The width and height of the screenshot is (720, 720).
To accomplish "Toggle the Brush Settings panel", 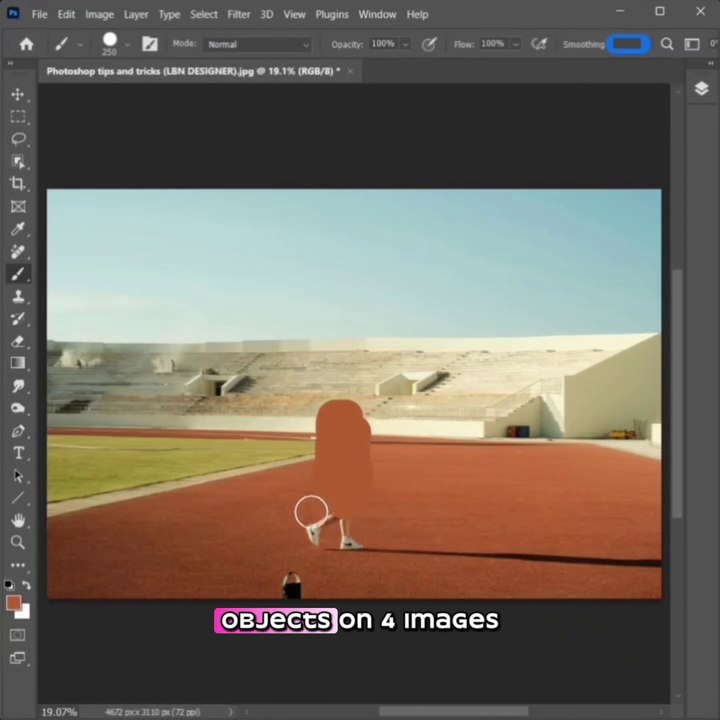I will tap(150, 44).
